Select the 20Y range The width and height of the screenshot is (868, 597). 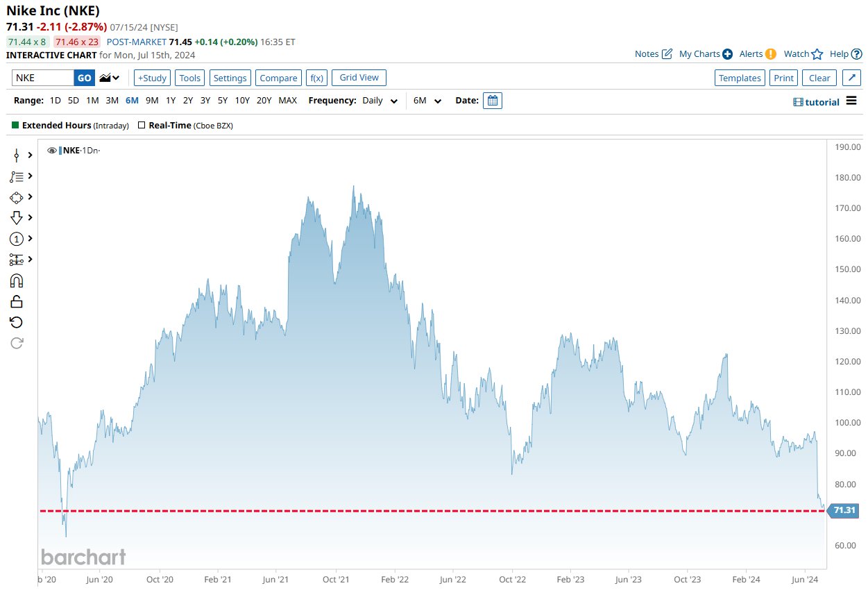coord(264,101)
